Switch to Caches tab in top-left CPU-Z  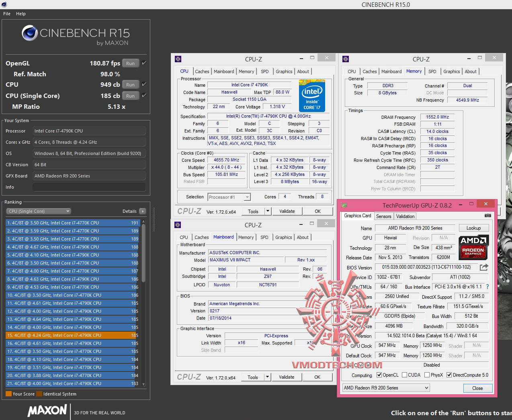(202, 71)
